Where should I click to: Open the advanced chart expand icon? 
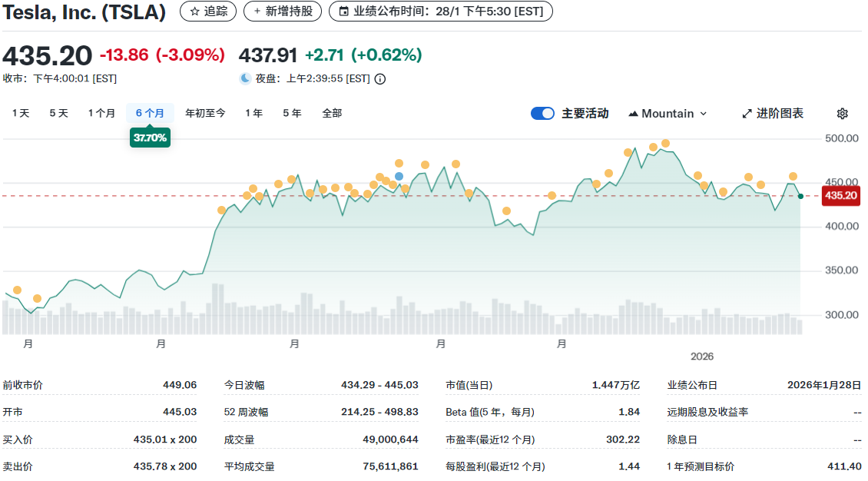(747, 113)
